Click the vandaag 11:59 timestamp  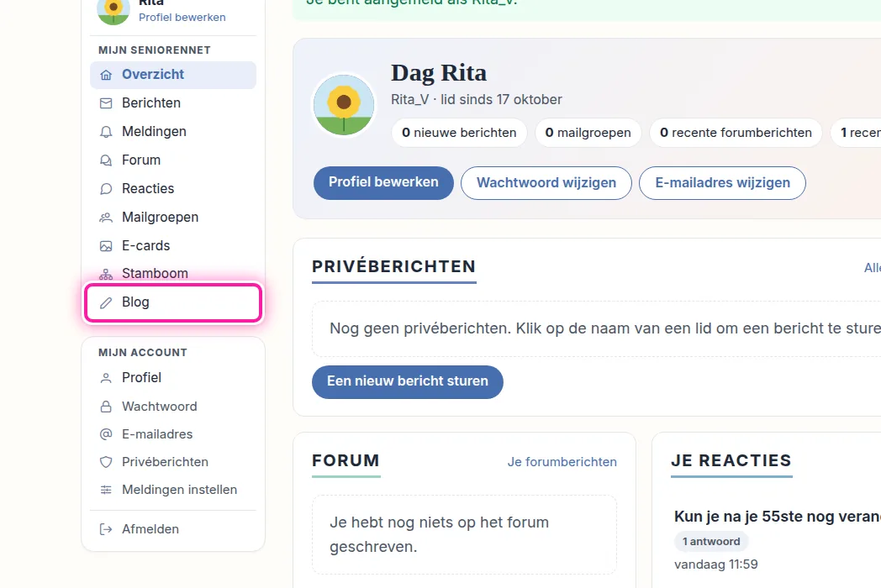(716, 564)
